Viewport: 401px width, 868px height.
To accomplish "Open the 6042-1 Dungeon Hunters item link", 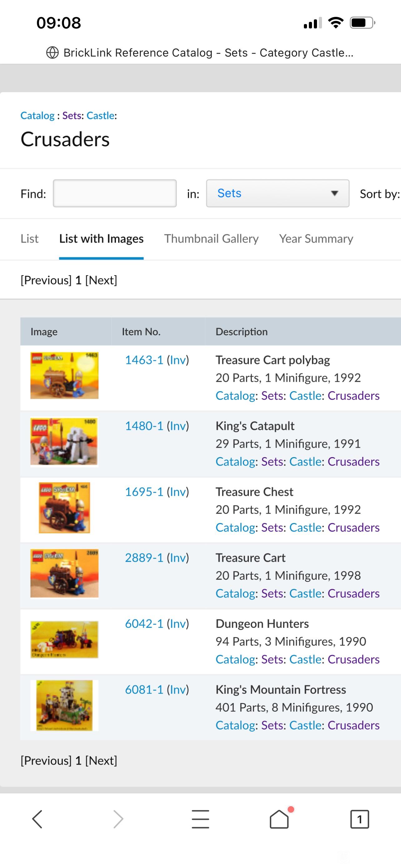I will [144, 624].
